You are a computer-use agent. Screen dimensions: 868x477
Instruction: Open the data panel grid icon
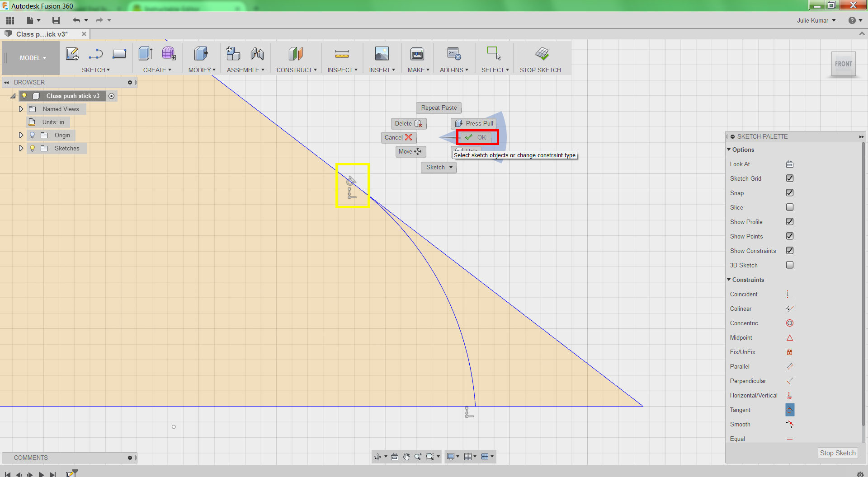click(x=10, y=20)
